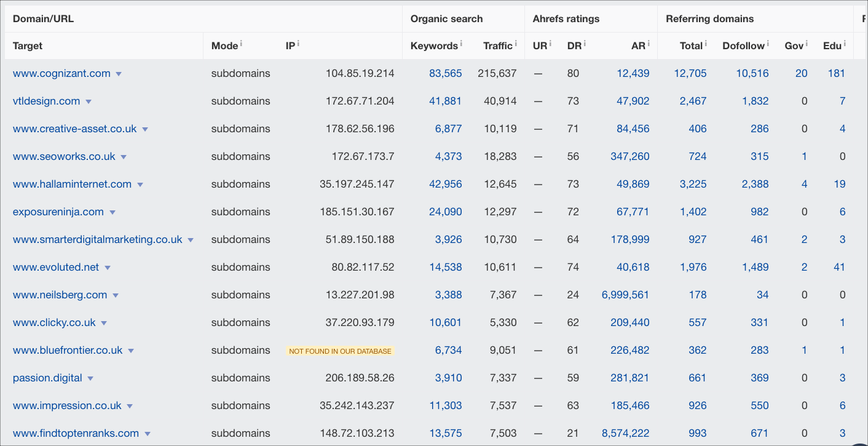Open hallaminternet dofollow count 2,388

[755, 185]
